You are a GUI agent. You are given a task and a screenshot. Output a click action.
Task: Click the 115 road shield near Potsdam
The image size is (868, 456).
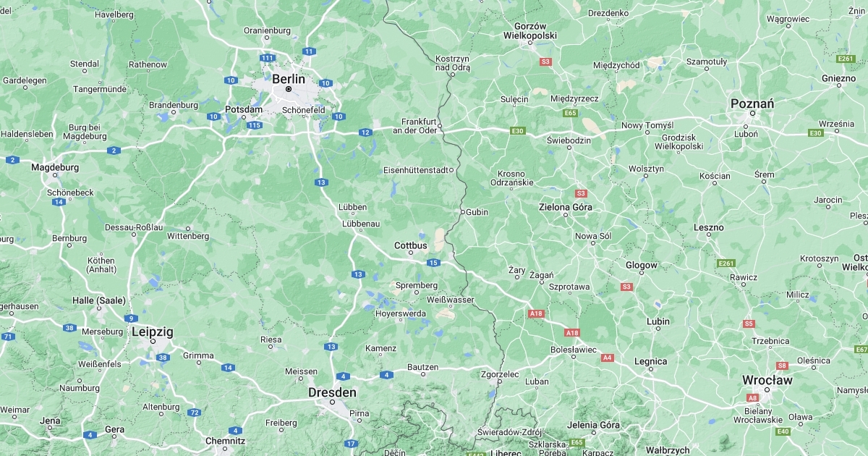click(x=254, y=125)
